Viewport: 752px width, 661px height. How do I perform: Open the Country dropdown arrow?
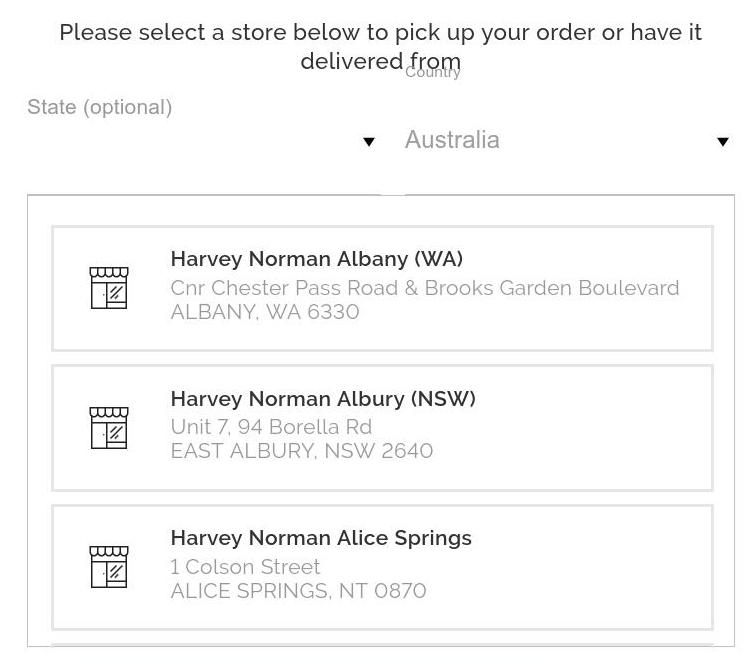pyautogui.click(x=723, y=142)
